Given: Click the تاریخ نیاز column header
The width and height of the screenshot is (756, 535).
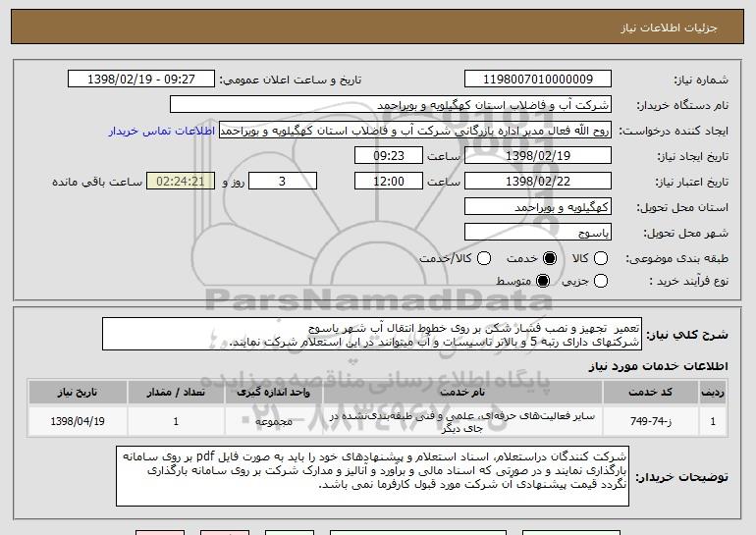Looking at the screenshot, I should 78,393.
